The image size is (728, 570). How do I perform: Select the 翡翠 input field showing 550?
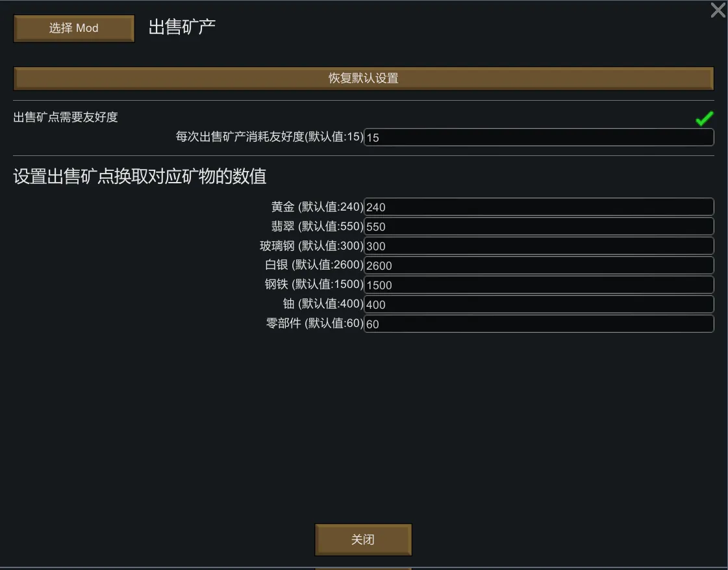tap(538, 226)
